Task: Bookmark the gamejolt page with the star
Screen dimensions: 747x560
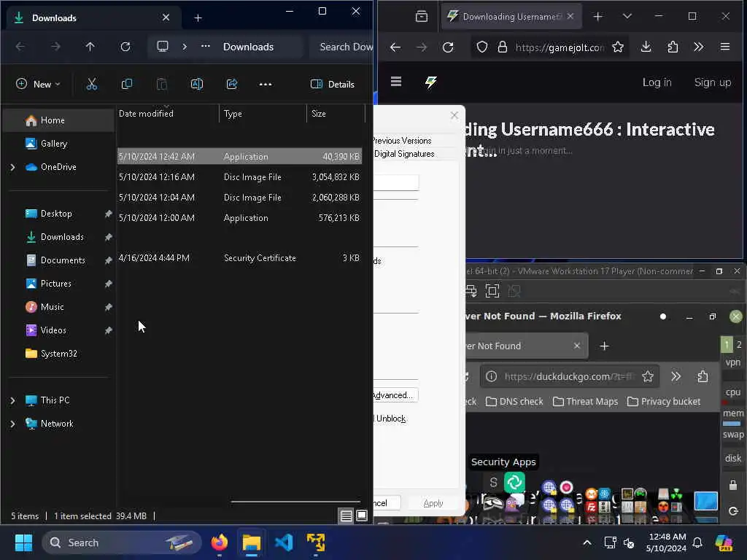Action: pos(618,47)
